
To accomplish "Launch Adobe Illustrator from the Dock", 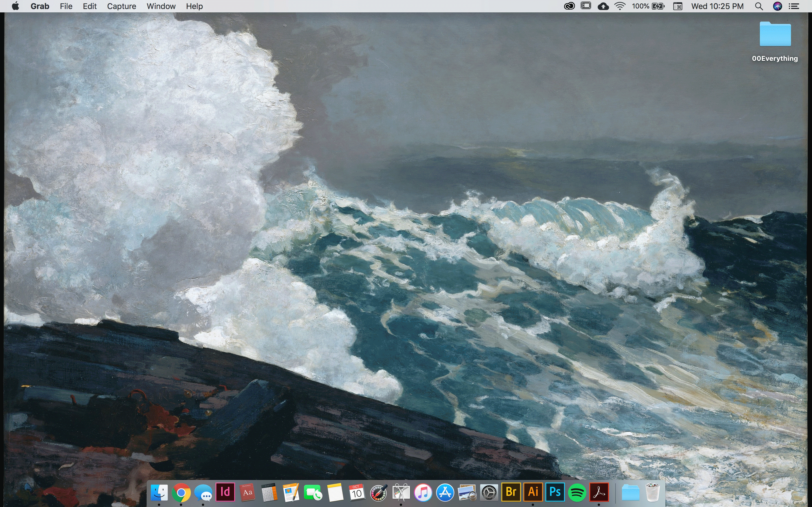I will tap(533, 492).
